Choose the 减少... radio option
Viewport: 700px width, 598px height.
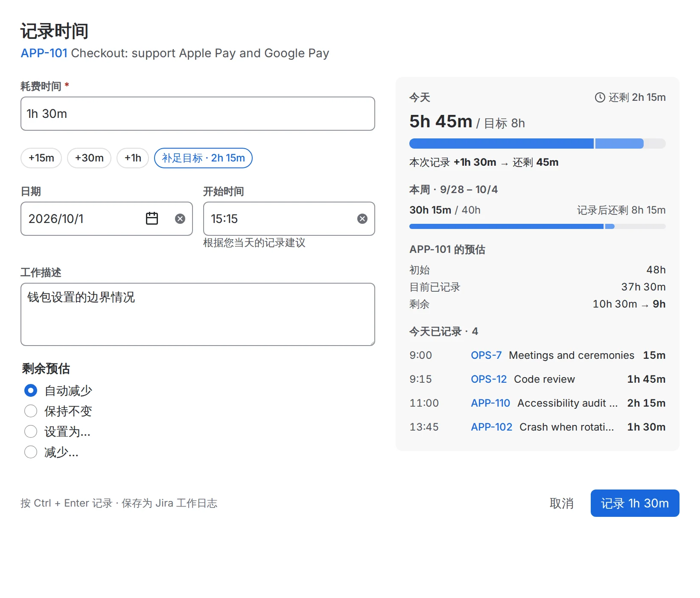coord(31,452)
